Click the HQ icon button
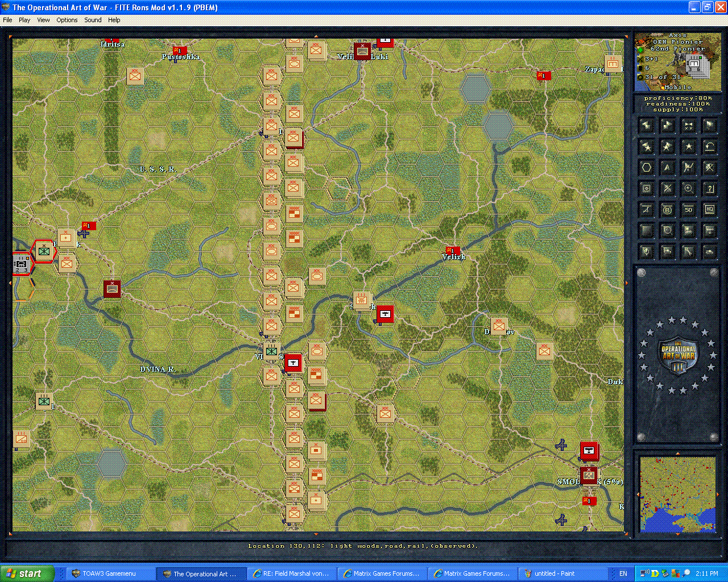The image size is (728, 582). [710, 210]
